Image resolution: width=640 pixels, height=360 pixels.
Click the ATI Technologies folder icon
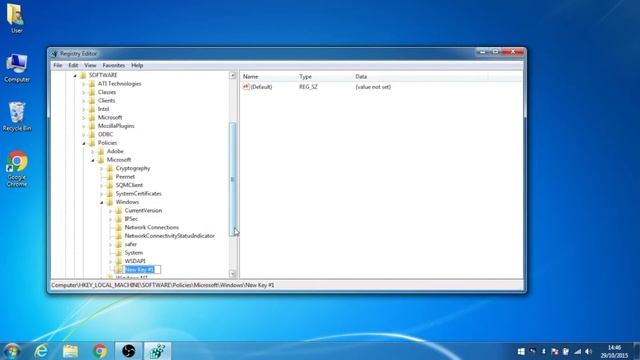(x=92, y=84)
